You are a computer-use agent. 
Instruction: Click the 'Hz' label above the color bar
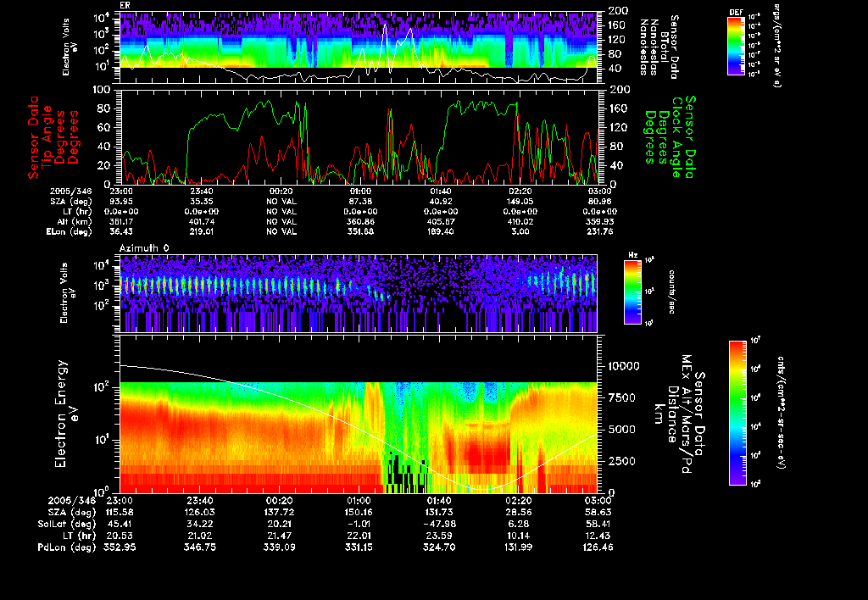(632, 256)
